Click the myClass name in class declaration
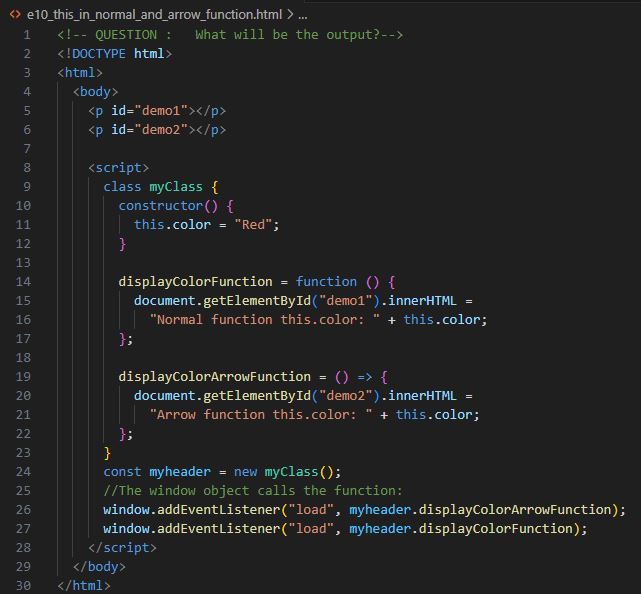This screenshot has height=594, width=641. pyautogui.click(x=176, y=187)
